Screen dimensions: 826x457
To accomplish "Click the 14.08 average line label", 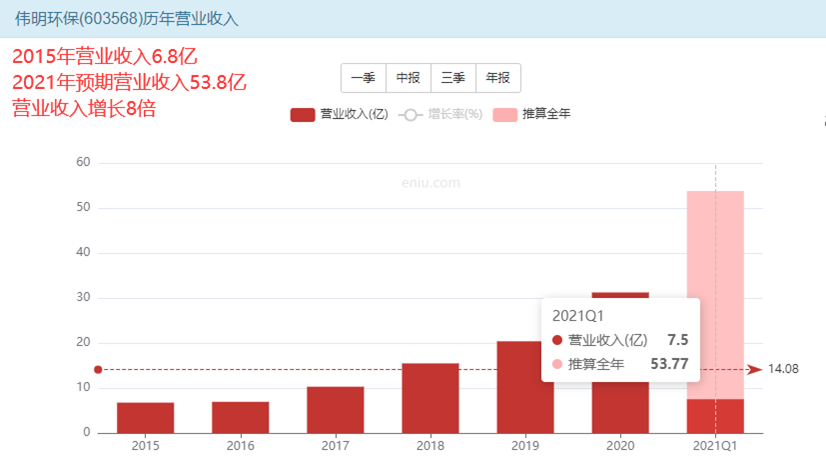I will [783, 369].
